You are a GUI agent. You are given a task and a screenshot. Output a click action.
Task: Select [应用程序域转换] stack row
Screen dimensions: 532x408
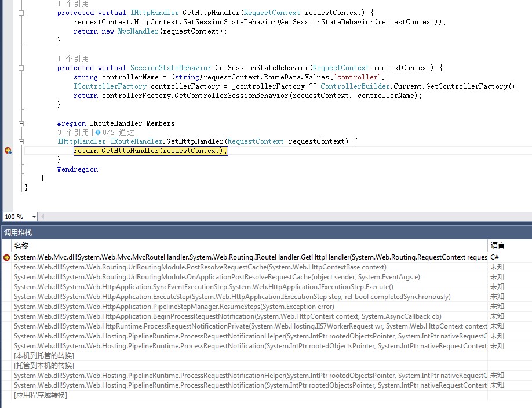click(41, 395)
